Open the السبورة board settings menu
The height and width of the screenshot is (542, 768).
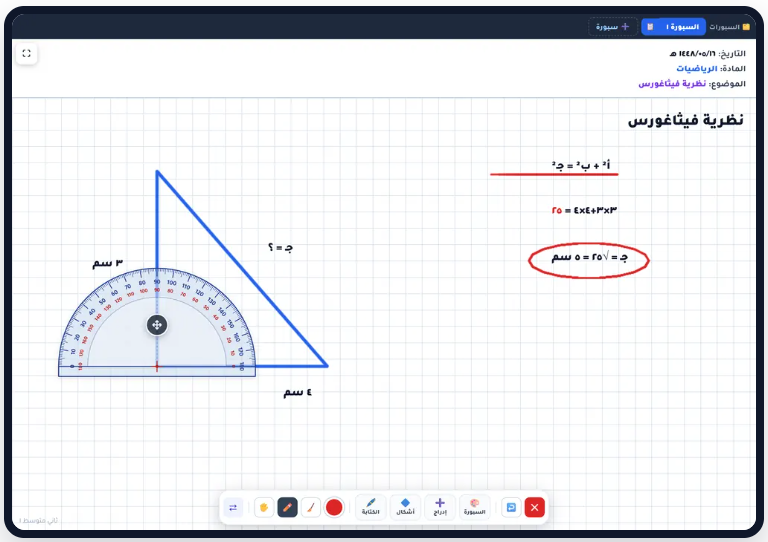pyautogui.click(x=475, y=507)
